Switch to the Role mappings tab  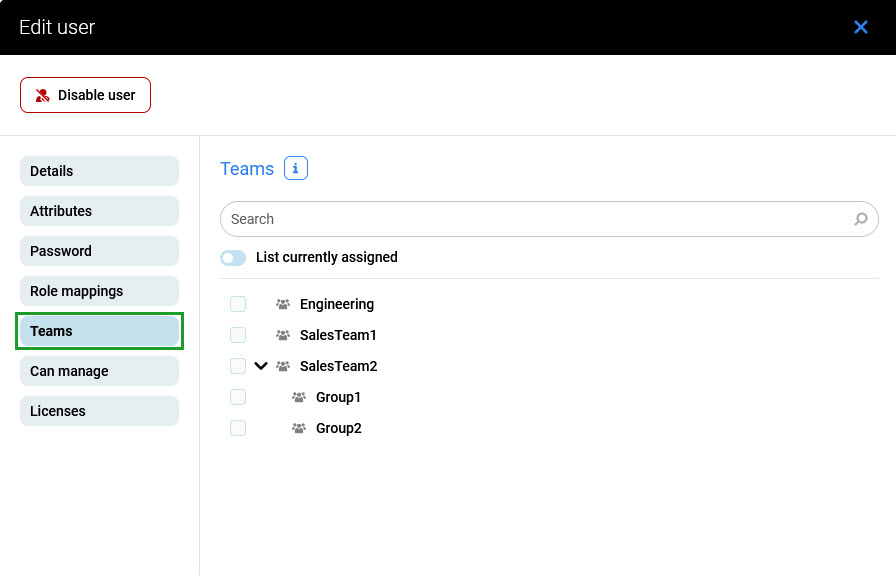coord(99,291)
